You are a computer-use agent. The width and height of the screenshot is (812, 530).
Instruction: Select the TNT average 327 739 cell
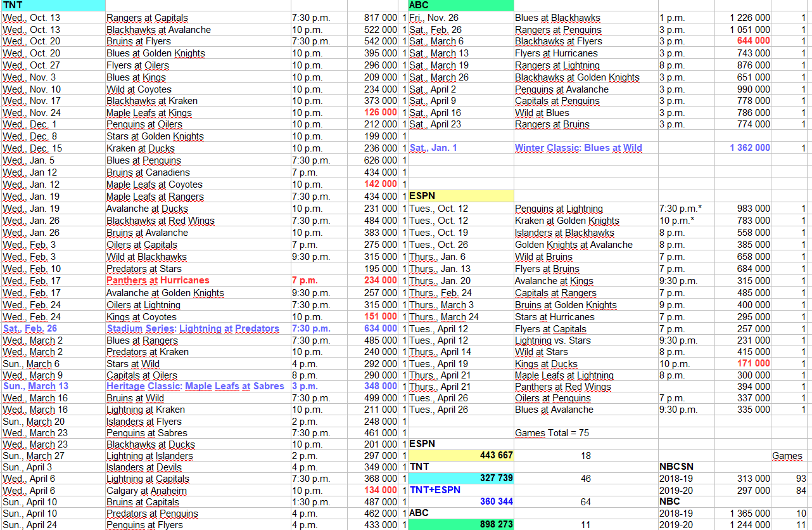point(460,478)
